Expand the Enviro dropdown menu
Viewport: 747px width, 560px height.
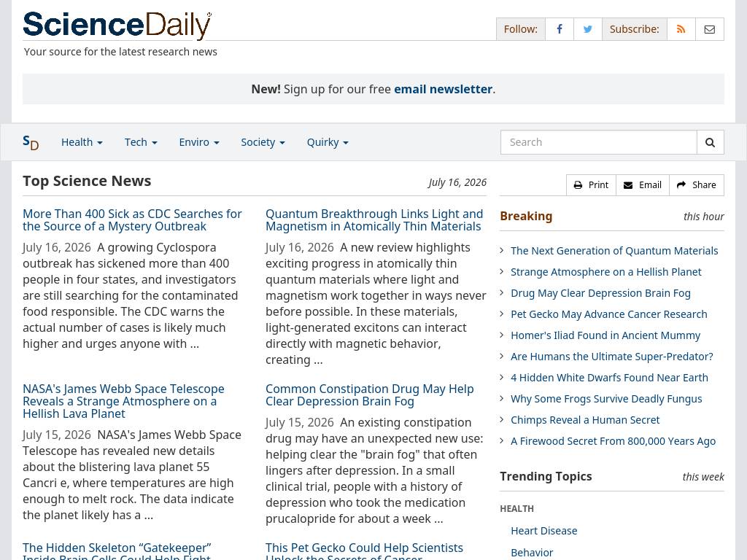[x=199, y=142]
